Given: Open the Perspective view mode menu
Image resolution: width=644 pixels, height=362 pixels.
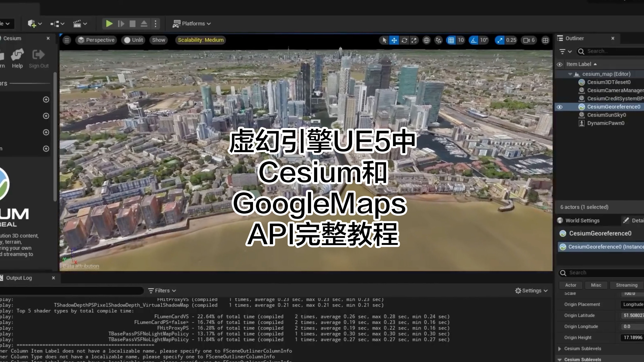Looking at the screenshot, I should (96, 40).
